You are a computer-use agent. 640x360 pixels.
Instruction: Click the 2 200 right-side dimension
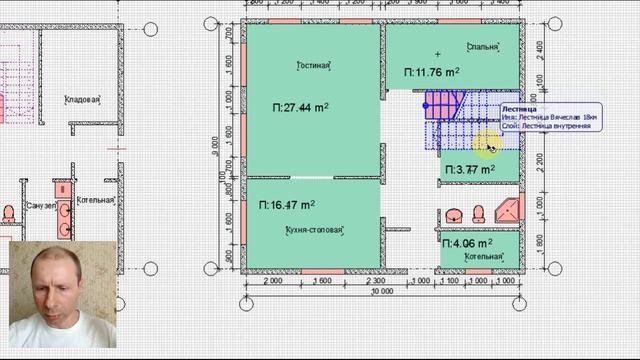pos(540,162)
